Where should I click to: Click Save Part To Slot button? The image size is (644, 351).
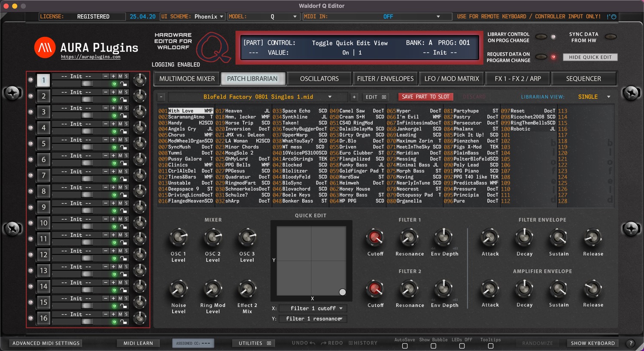click(425, 97)
